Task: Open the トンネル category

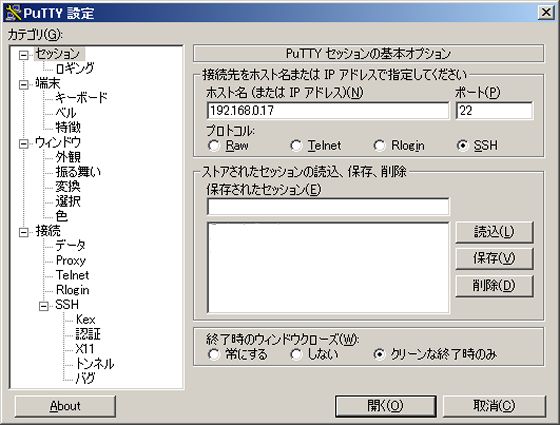Action: pyautogui.click(x=94, y=364)
